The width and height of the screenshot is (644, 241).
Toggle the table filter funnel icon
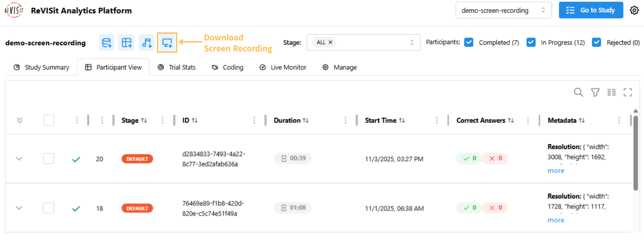595,92
